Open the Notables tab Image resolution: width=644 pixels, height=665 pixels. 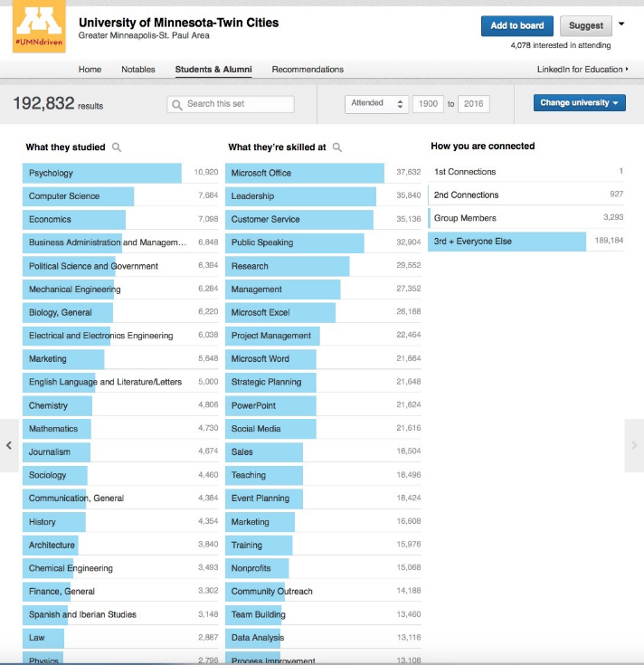(138, 70)
